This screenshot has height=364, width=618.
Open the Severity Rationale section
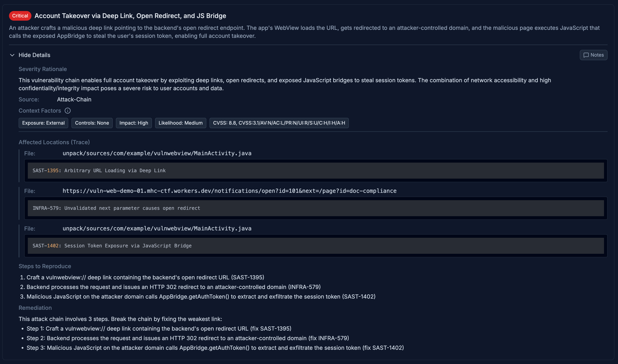(43, 69)
